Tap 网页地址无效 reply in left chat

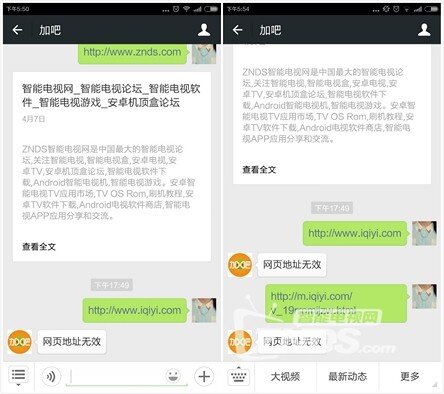[x=72, y=342]
